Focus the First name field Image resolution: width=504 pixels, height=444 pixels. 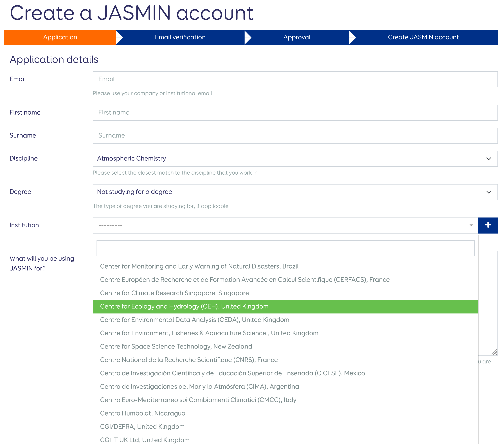tap(295, 113)
